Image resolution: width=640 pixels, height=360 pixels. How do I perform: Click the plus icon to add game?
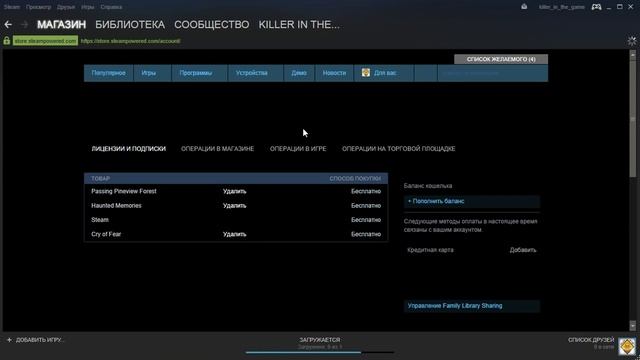pos(9,340)
